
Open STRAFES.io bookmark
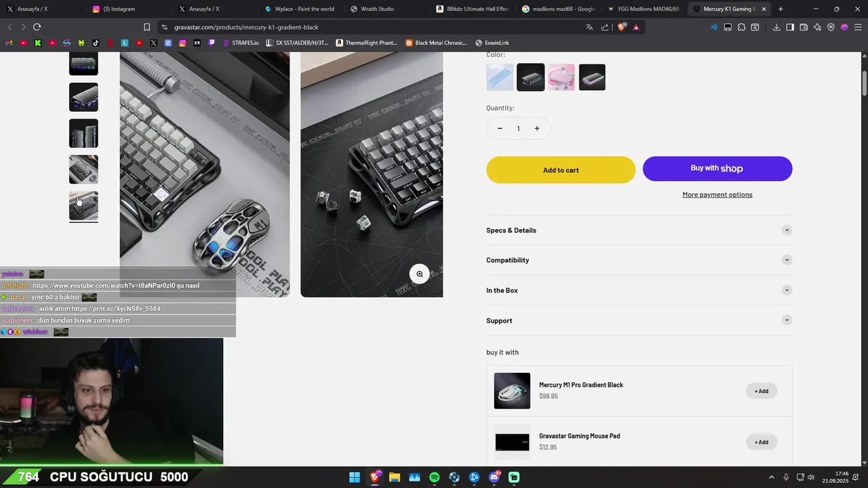click(x=241, y=43)
